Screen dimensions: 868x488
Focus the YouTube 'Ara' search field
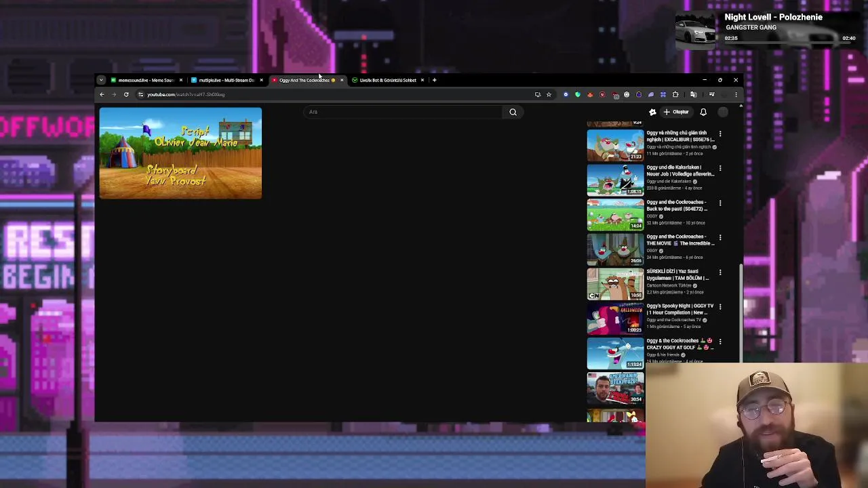403,112
